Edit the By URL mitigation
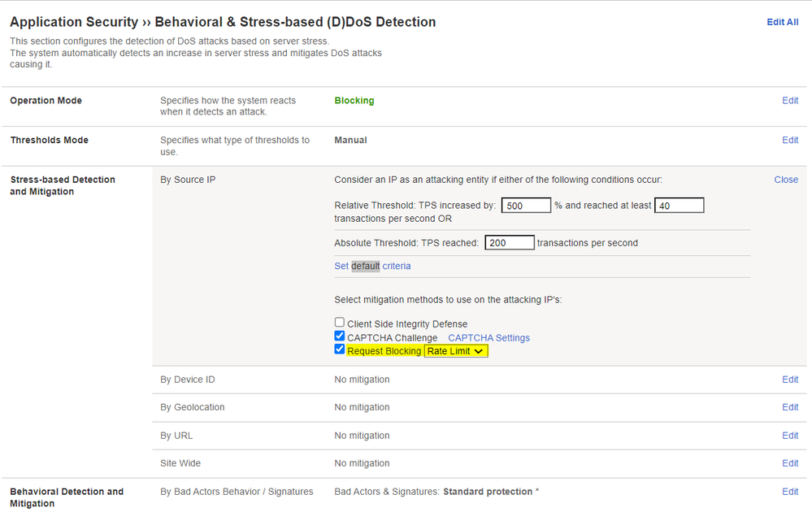The image size is (812, 512). click(790, 436)
